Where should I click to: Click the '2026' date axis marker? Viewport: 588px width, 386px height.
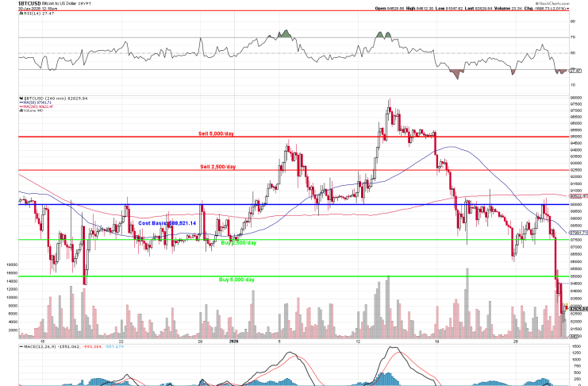(233, 341)
